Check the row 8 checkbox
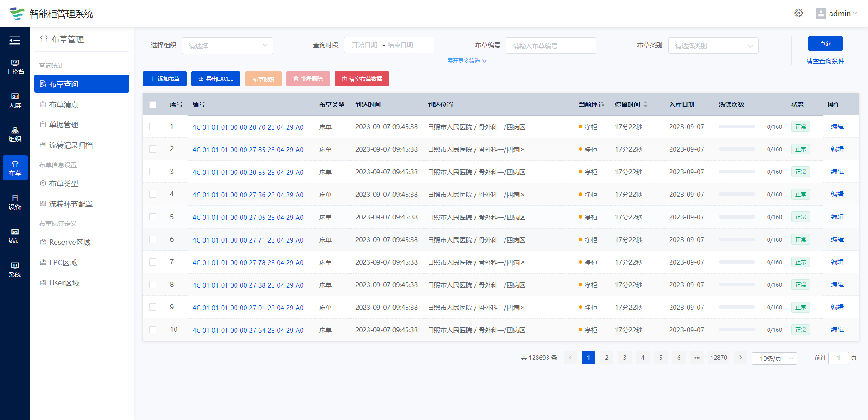Viewport: 868px width, 420px height. click(153, 285)
